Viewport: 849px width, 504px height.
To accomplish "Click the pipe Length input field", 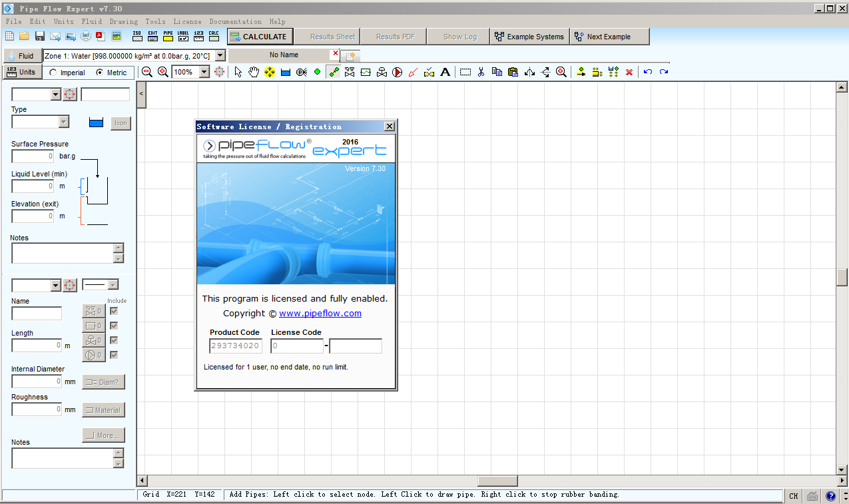I will [37, 346].
